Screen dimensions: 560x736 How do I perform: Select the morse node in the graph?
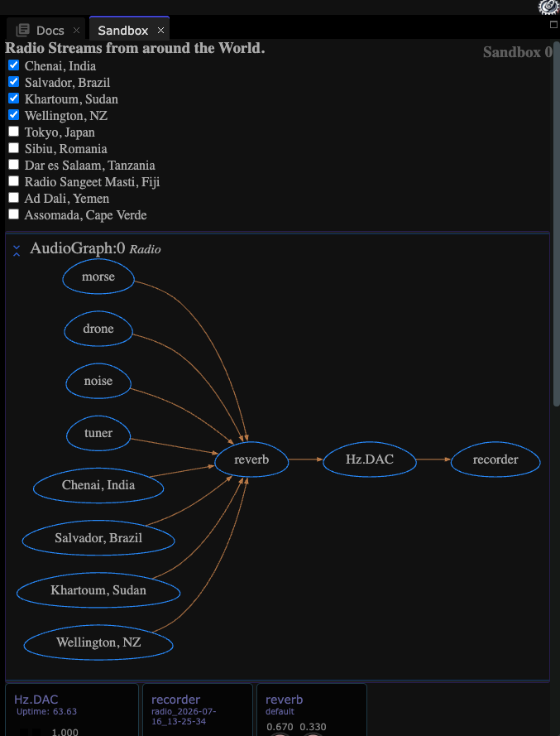coord(98,277)
